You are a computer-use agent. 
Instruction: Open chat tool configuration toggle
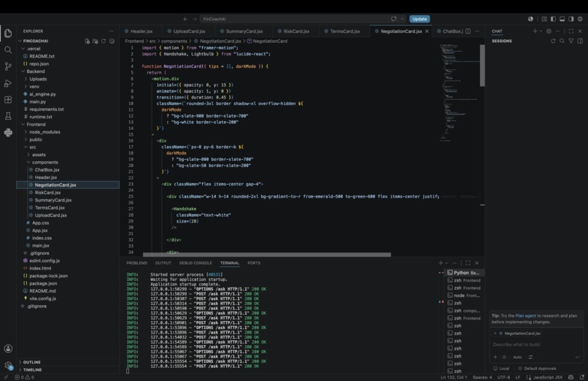click(530, 357)
